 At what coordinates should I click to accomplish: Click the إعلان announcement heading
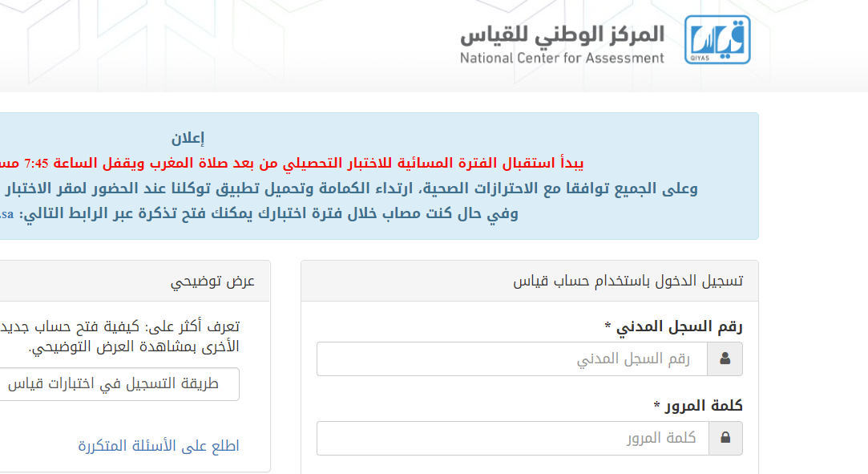188,138
